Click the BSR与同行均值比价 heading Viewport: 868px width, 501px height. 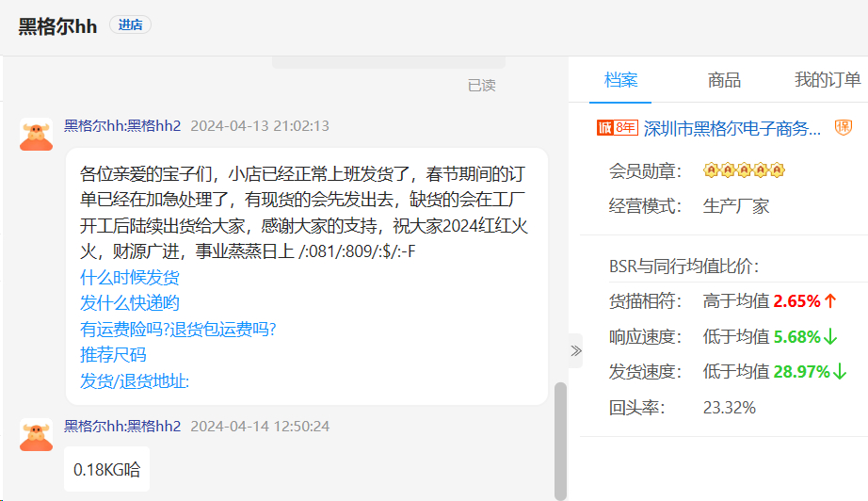683,267
